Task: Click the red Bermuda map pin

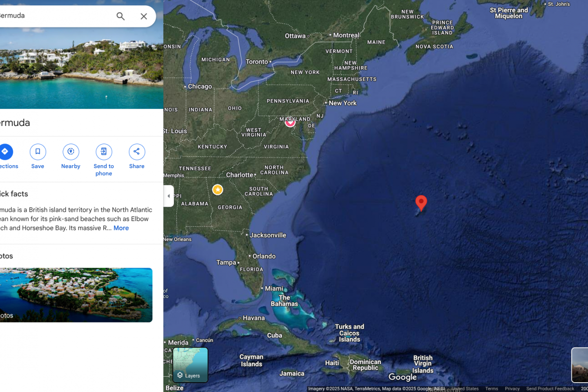Action: pos(421,203)
